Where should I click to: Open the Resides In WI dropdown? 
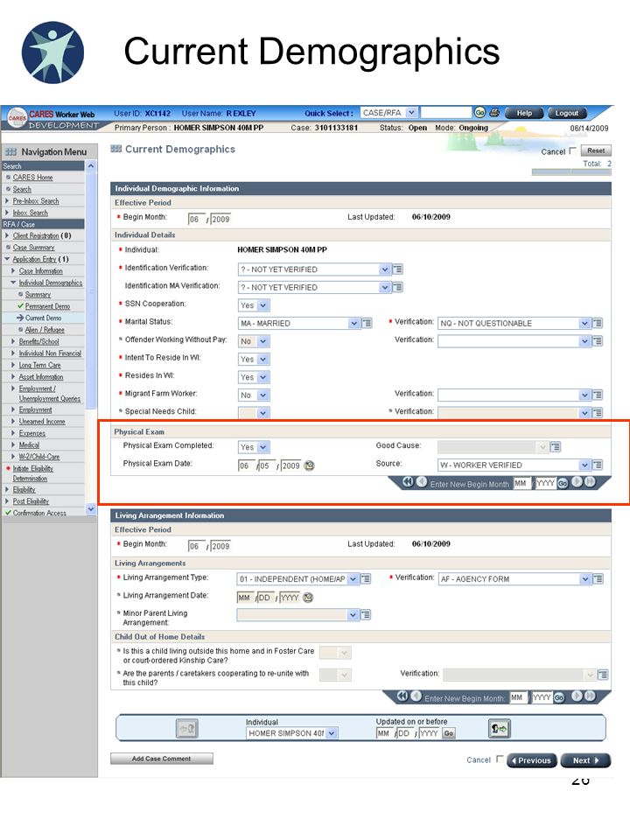(x=263, y=377)
